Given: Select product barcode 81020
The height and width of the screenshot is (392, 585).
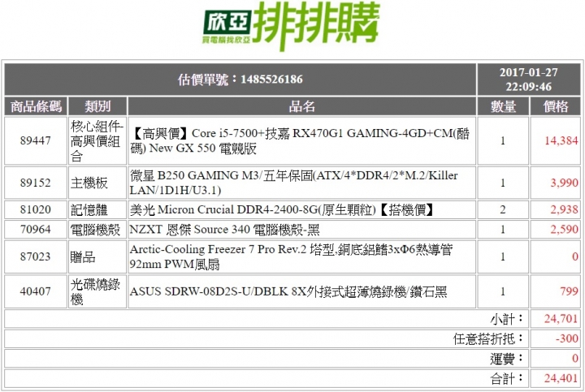Looking at the screenshot, I should pos(36,209).
